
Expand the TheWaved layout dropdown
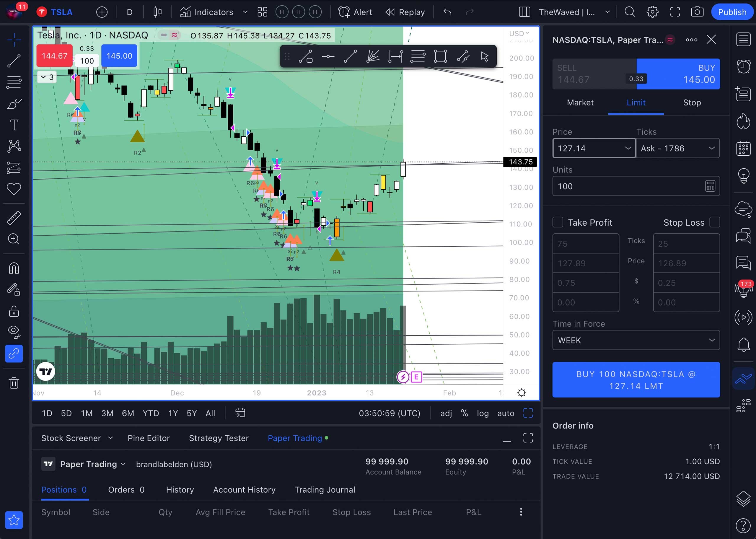[607, 12]
